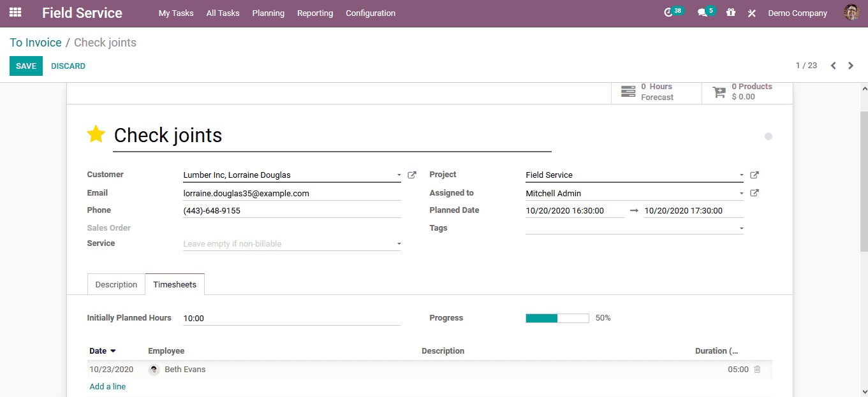
Task: Select Timesheets tab
Action: (175, 284)
